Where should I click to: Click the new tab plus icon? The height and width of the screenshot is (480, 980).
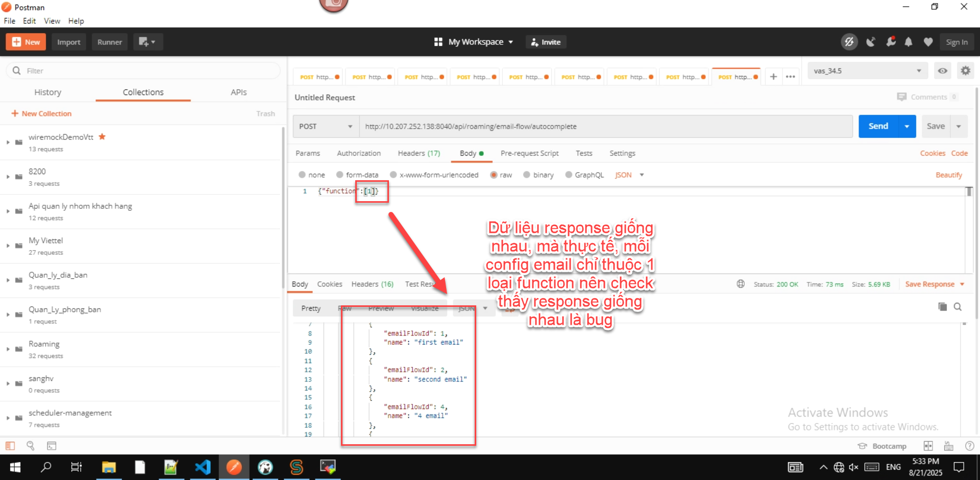click(773, 77)
